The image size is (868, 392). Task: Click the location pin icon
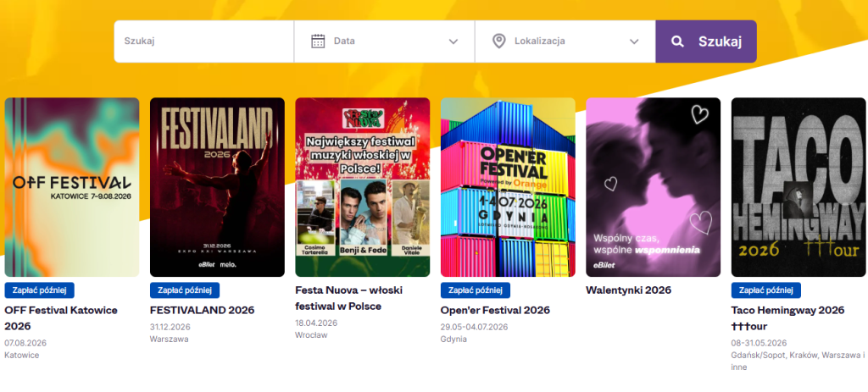pyautogui.click(x=499, y=41)
